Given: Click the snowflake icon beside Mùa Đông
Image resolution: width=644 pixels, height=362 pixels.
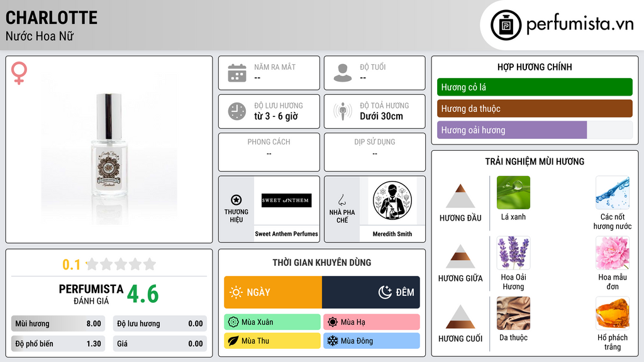Looking at the screenshot, I should pos(333,341).
